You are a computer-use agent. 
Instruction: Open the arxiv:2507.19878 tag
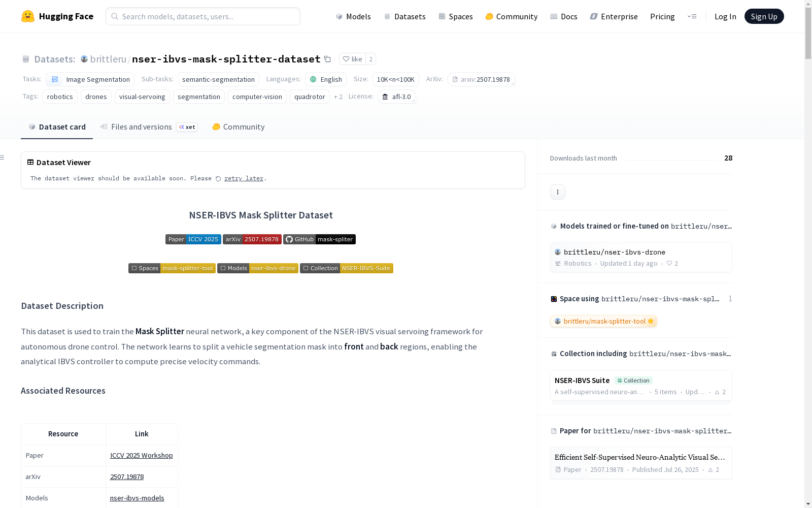481,79
